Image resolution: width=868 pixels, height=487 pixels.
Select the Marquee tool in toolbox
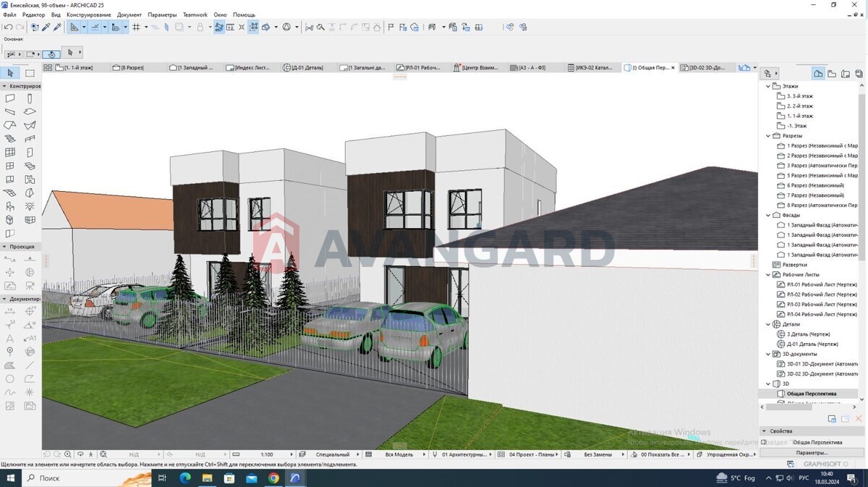(30, 73)
